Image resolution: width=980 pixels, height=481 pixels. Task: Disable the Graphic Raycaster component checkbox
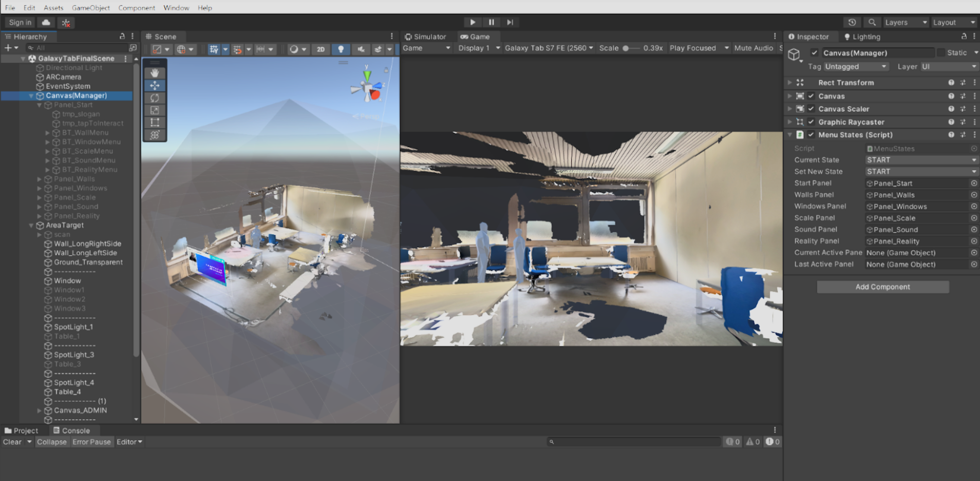tap(811, 122)
